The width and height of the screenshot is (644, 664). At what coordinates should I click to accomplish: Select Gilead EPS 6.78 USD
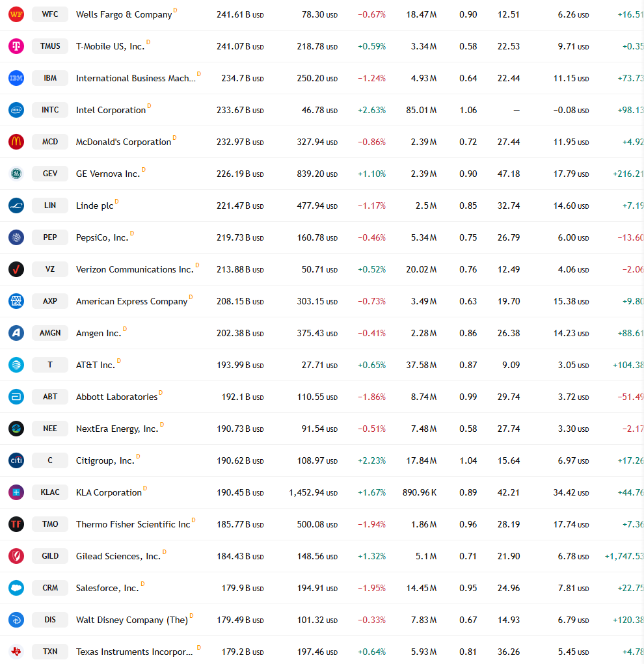click(573, 557)
